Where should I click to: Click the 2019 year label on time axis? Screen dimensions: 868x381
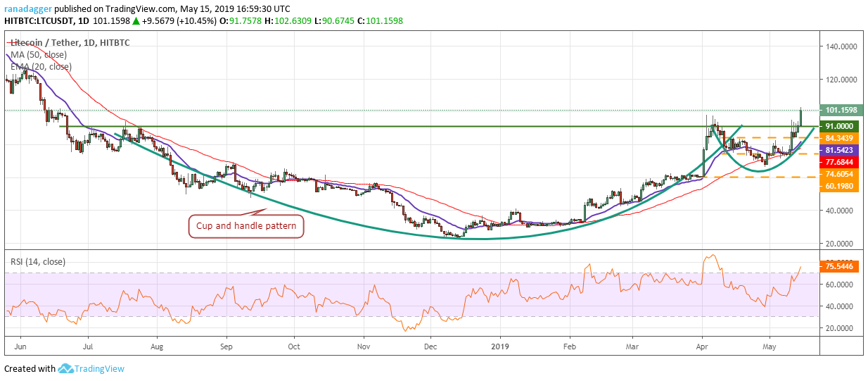click(499, 347)
